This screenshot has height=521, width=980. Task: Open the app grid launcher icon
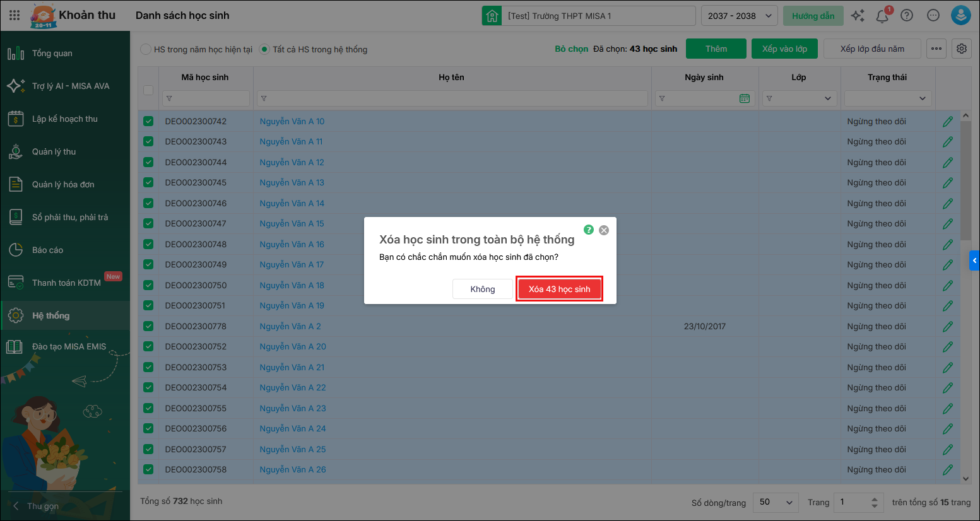click(15, 16)
